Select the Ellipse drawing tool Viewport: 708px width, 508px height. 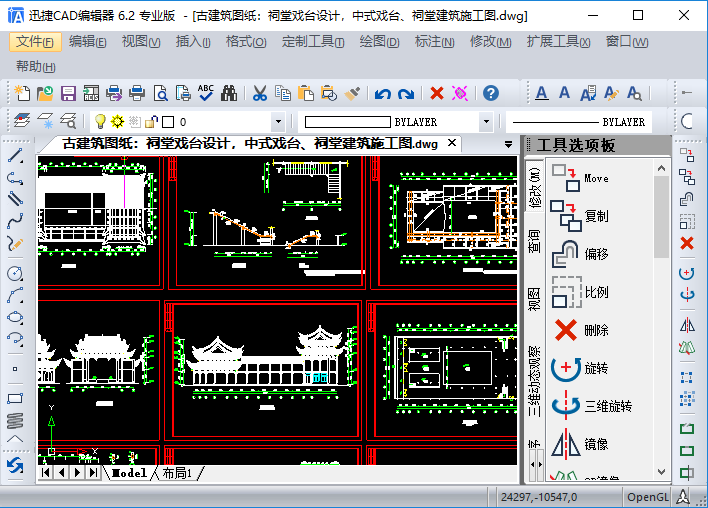[15, 317]
